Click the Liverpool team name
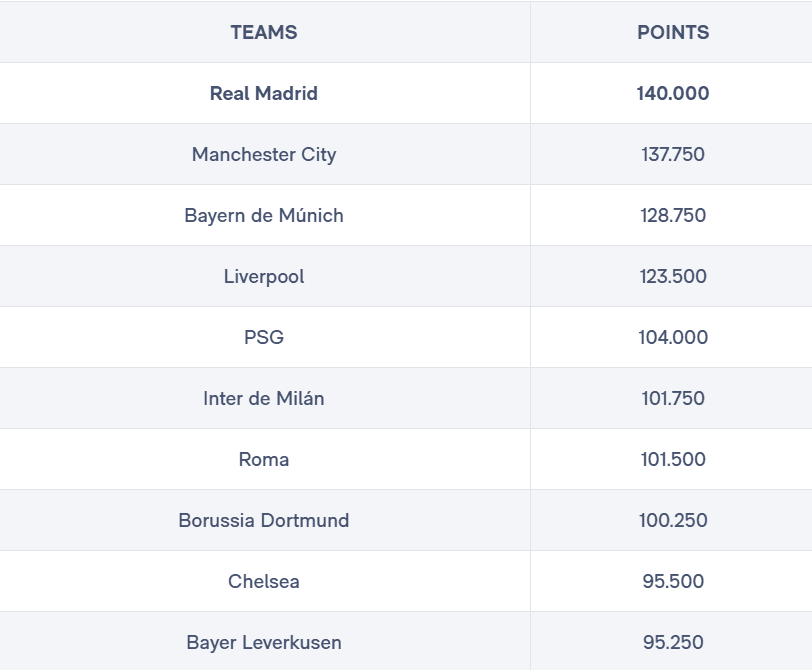 coord(264,276)
